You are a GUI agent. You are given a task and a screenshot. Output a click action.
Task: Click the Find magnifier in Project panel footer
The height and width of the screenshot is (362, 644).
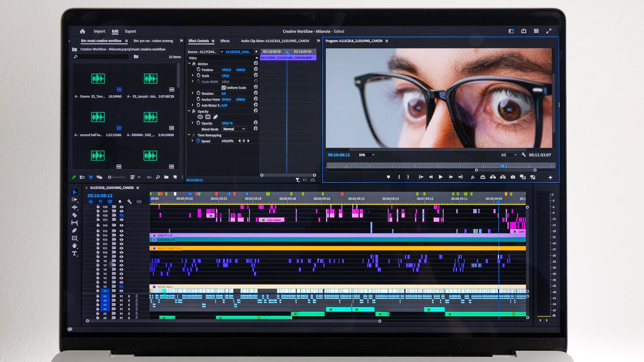point(158,177)
